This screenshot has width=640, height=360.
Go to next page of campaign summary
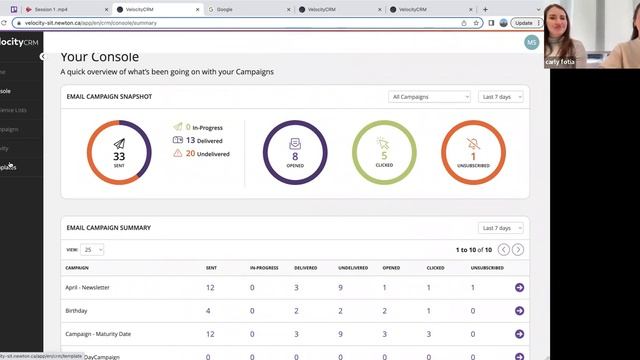[x=518, y=250]
